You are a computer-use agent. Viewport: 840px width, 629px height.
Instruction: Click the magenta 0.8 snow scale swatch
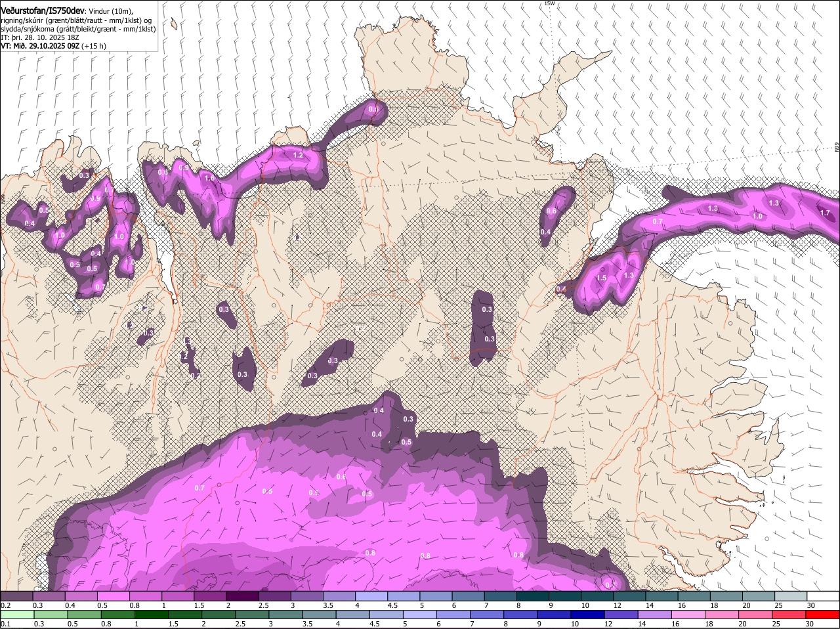point(145,596)
